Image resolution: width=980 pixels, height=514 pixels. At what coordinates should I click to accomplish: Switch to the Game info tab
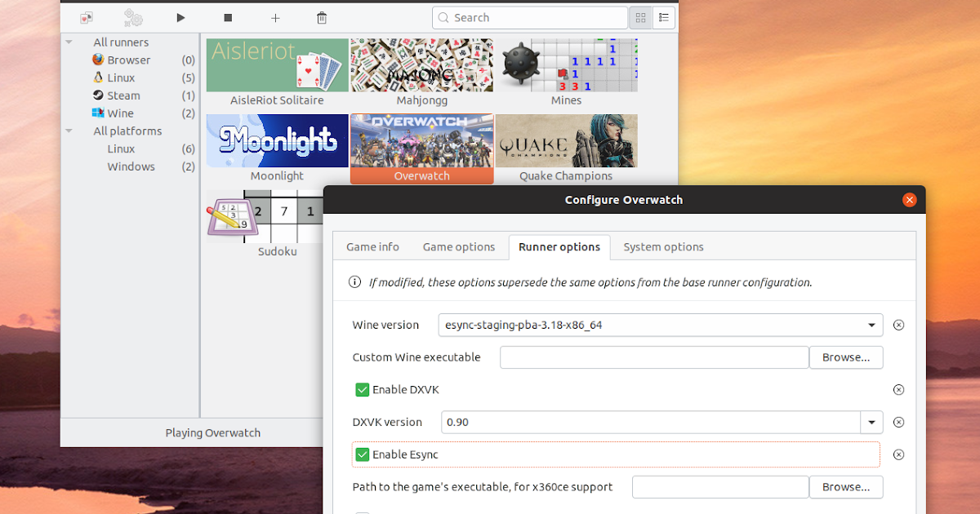[372, 247]
